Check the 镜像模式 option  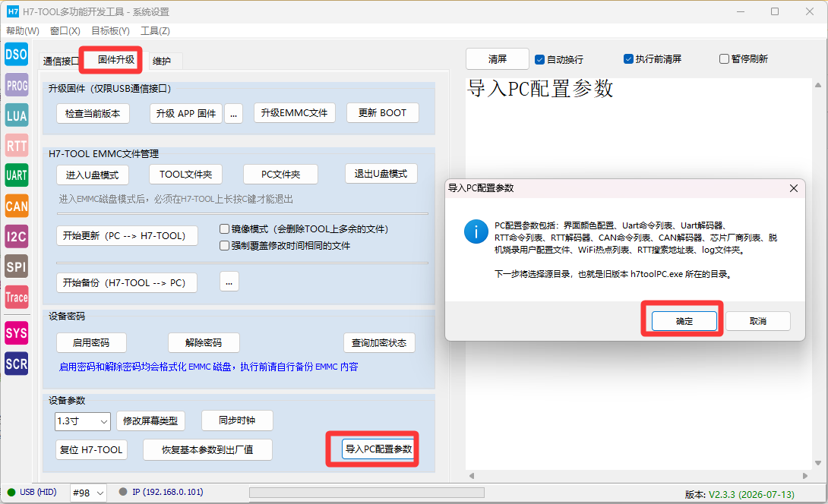224,229
